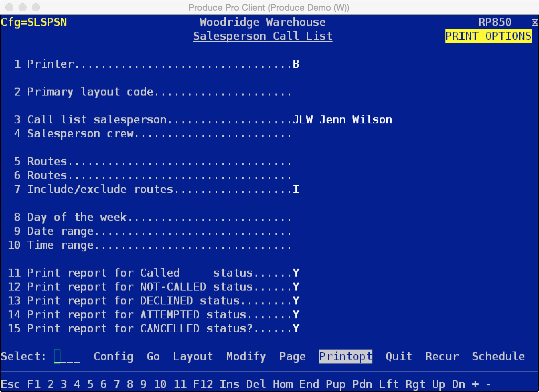Screen dimensions: 539x392
Task: Select Config in the bottom menu
Action: point(114,357)
